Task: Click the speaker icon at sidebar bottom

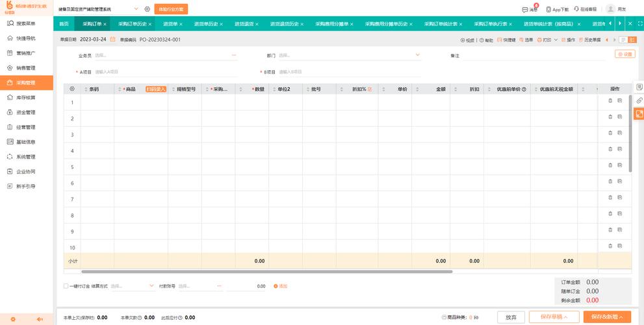Action: coord(40,319)
